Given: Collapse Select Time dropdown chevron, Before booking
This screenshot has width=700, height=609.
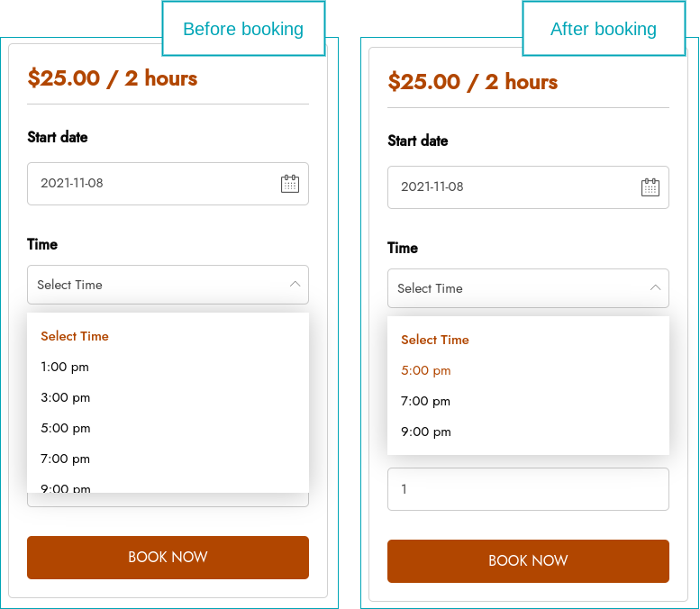Looking at the screenshot, I should coord(295,285).
